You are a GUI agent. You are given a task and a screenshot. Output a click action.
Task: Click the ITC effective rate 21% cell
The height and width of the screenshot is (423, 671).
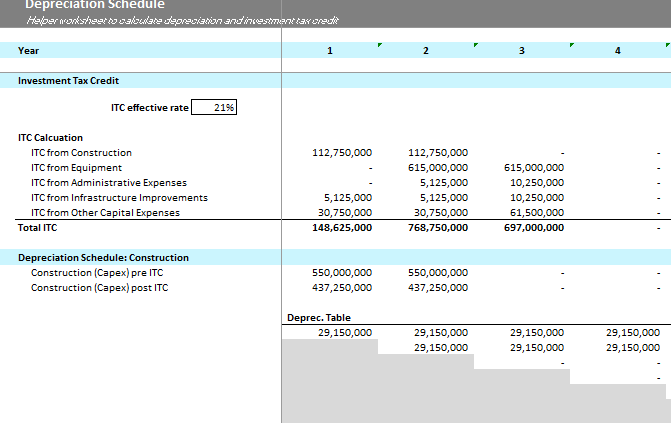coord(213,108)
